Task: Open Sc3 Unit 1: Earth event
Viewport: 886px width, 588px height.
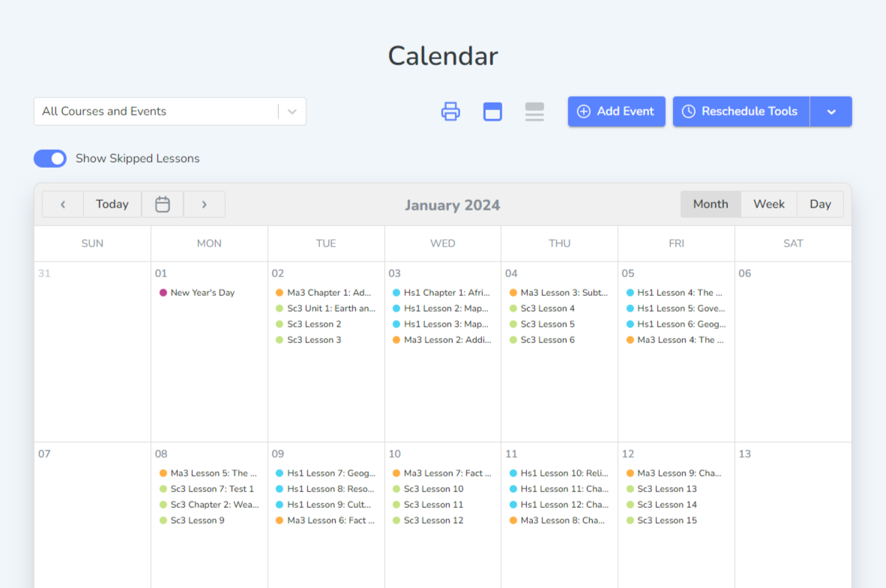Action: [325, 309]
